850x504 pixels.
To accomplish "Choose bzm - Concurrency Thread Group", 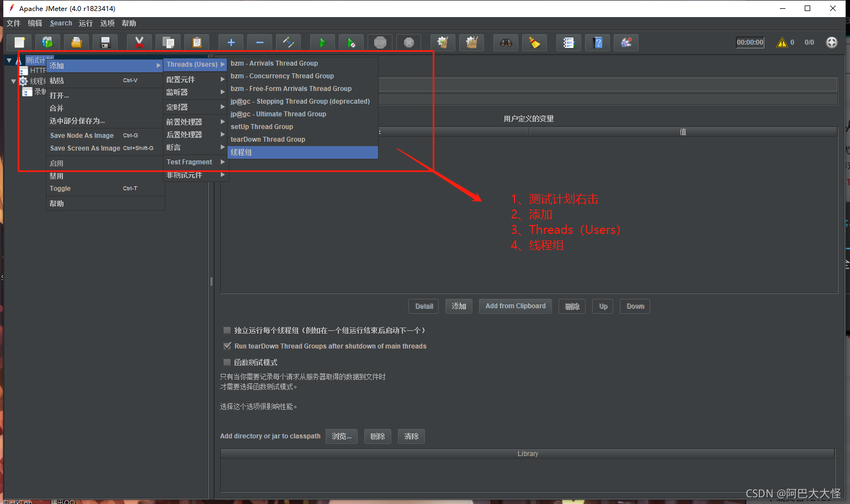I will point(303,76).
